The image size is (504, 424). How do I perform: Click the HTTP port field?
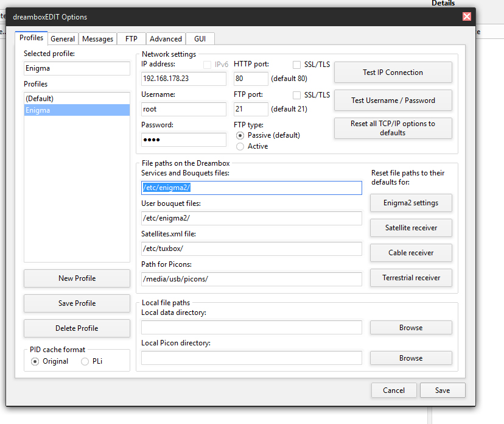click(x=251, y=79)
